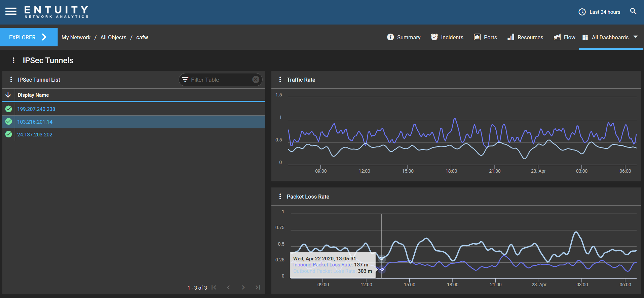Toggle the sort direction arrow
Viewport: 644px width, 298px height.
tap(8, 95)
